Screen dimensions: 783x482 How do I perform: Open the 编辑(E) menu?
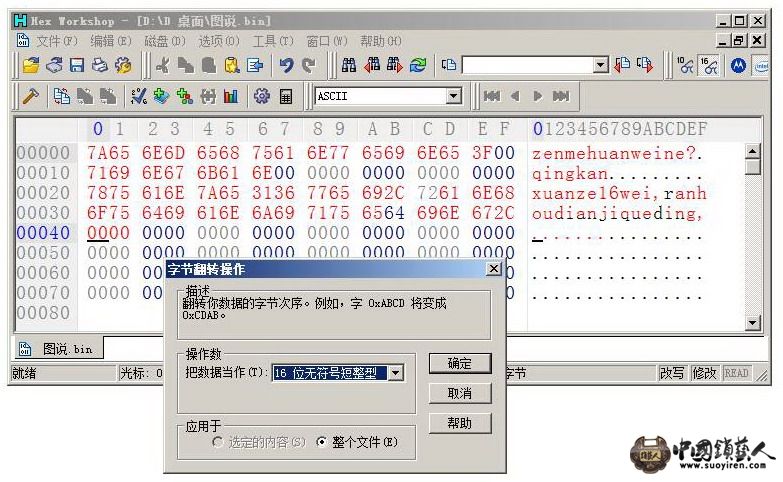tap(110, 41)
